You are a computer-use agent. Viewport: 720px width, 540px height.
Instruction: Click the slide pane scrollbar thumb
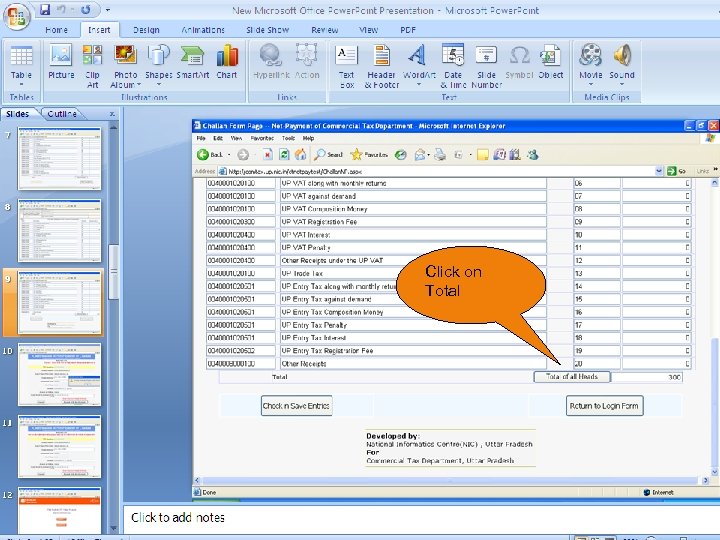coord(113,272)
